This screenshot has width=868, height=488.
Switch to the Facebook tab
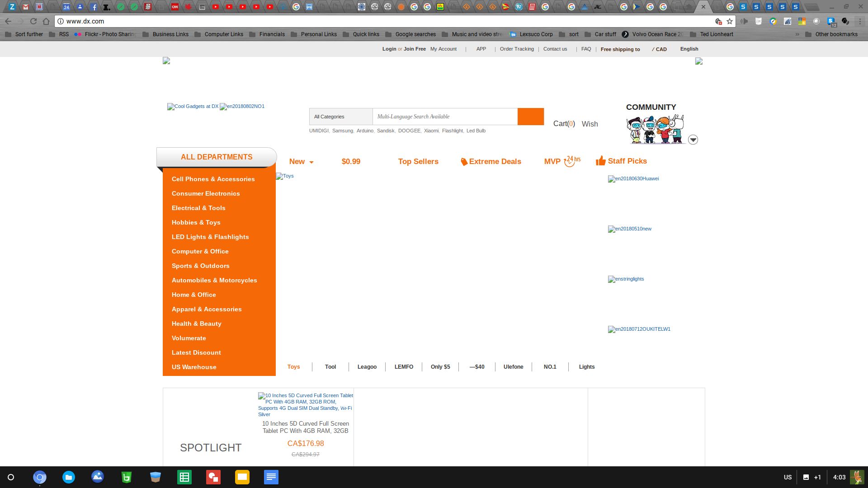[94, 7]
